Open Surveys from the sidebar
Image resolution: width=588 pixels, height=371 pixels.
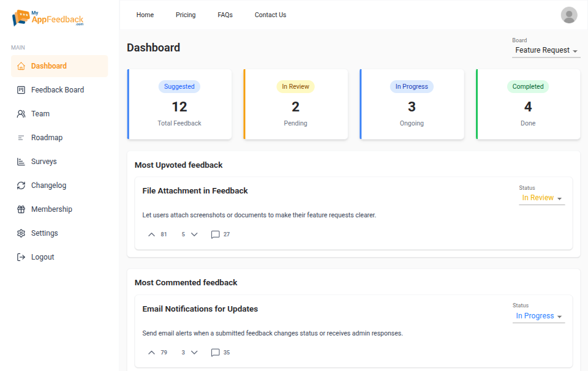(45, 161)
